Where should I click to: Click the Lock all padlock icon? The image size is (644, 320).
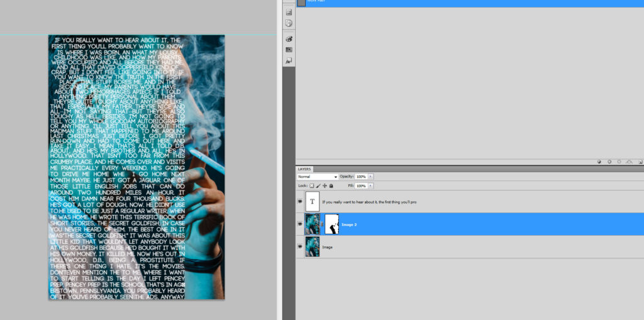pyautogui.click(x=331, y=186)
